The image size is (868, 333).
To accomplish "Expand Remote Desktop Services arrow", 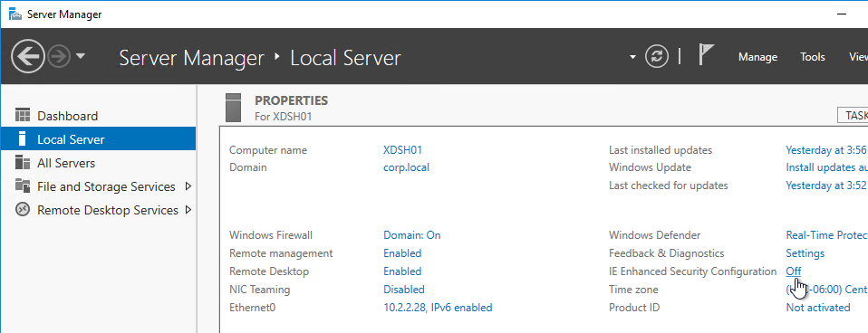I will (x=188, y=210).
